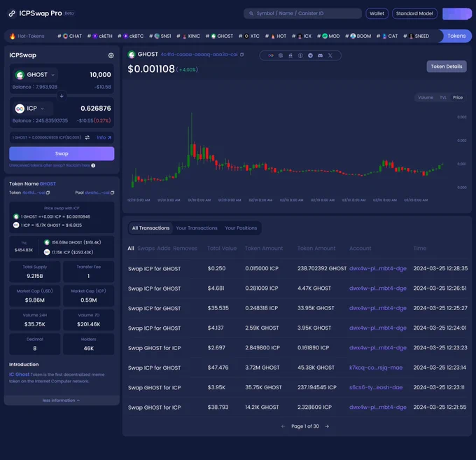Screen dimensions: 476x460
Task: Click Unreceived tokens reclaim here link
Action: [x=50, y=165]
